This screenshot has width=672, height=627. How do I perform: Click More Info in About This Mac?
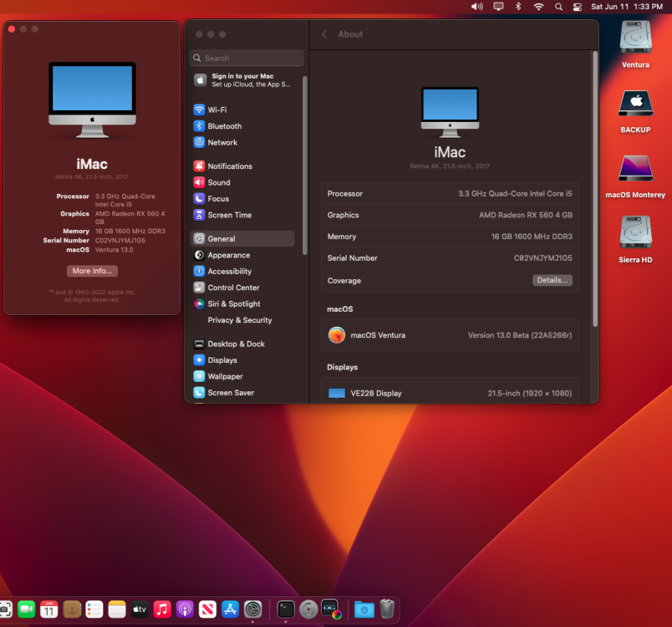point(92,271)
